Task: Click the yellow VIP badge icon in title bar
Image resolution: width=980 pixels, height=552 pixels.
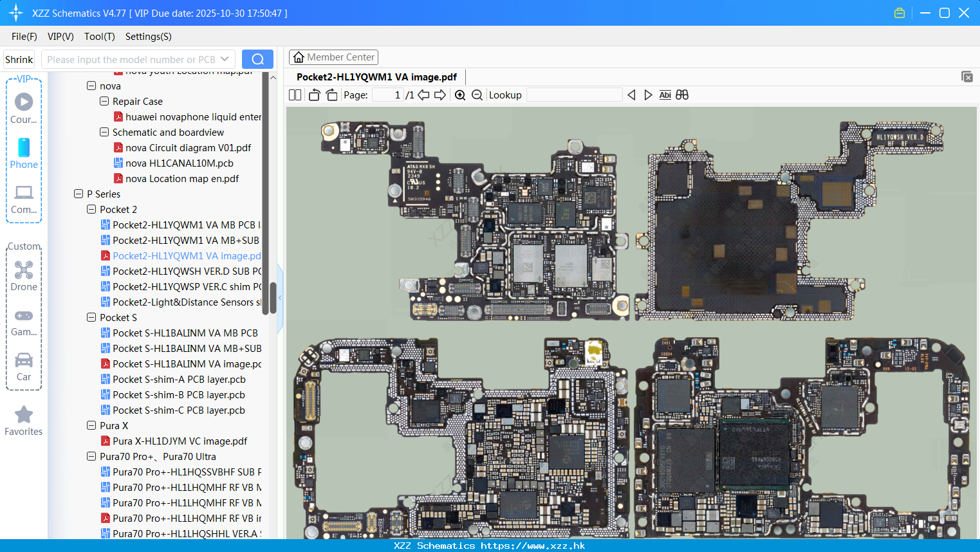Action: tap(900, 13)
